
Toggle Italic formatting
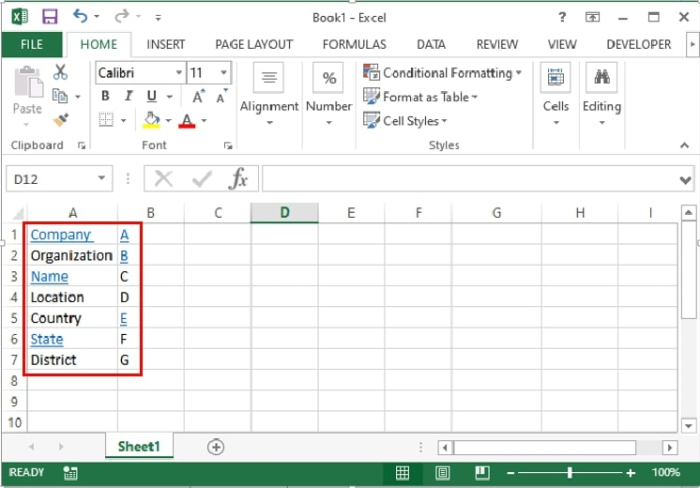[x=129, y=96]
